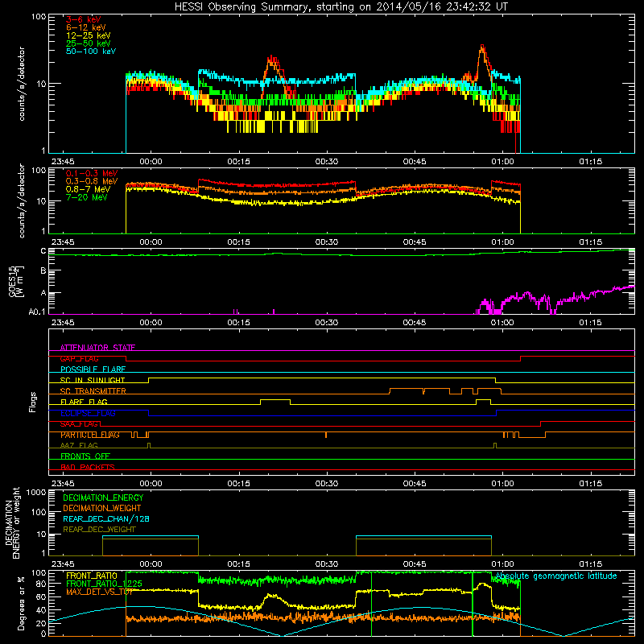The image size is (644, 644).
Task: Select the FRONTS_OFF flag label
Action: (x=85, y=456)
